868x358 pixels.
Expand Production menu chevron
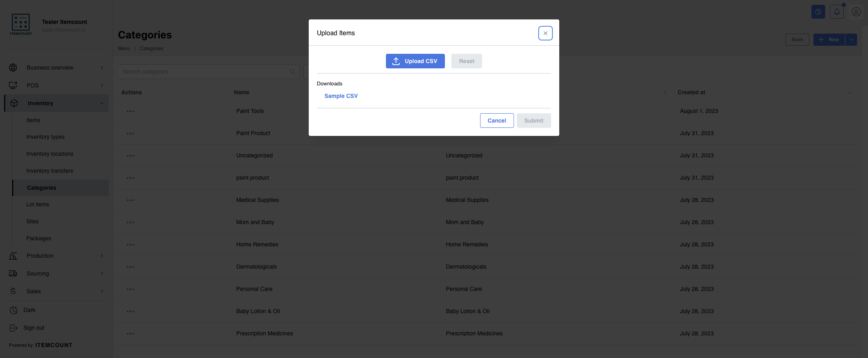coord(102,256)
